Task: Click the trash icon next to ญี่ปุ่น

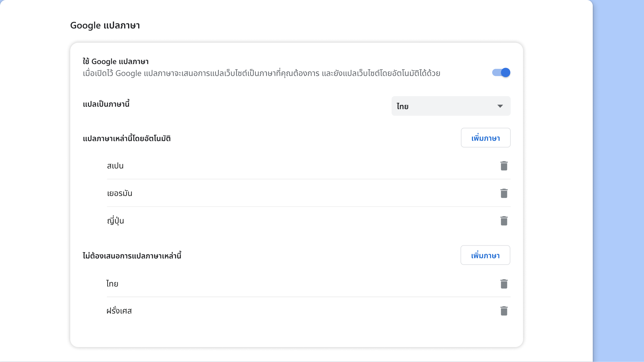Action: click(x=504, y=220)
